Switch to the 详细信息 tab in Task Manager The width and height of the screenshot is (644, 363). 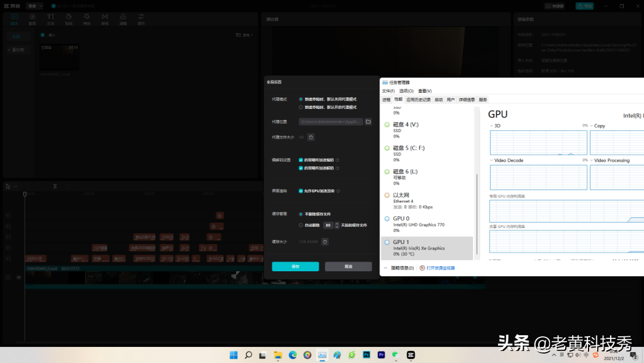(466, 100)
